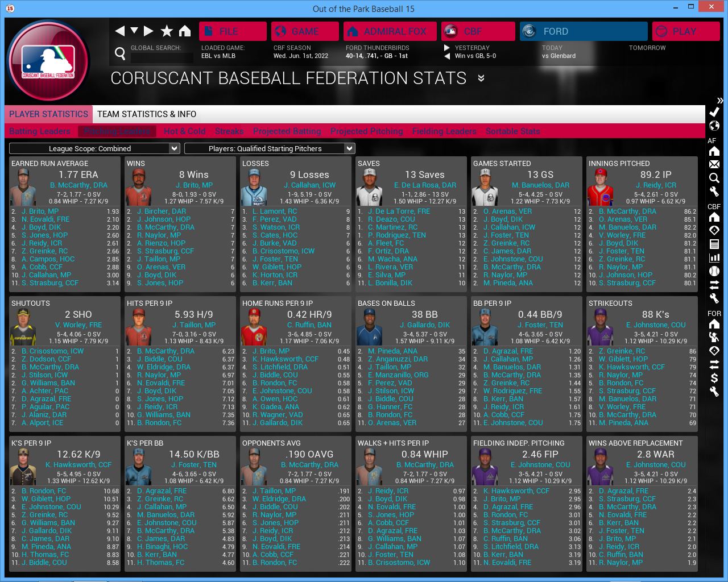Click the CBF diamond field icon

tap(714, 230)
